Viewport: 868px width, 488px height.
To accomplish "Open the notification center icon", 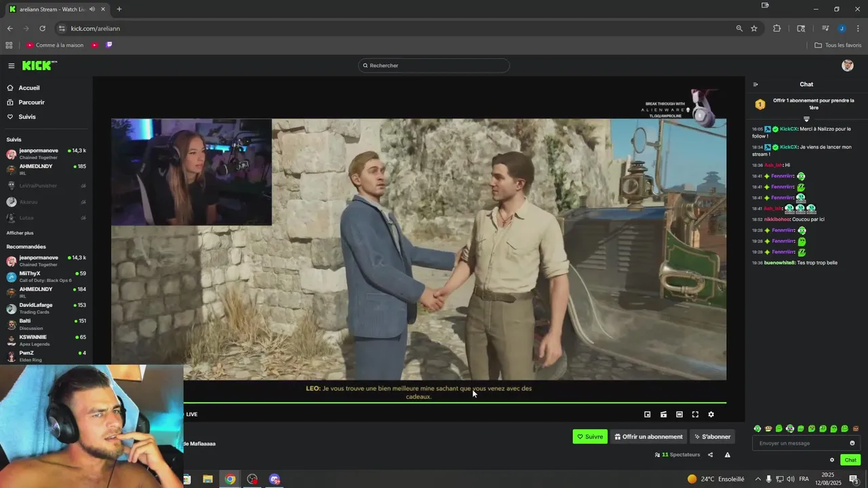I will [x=854, y=479].
